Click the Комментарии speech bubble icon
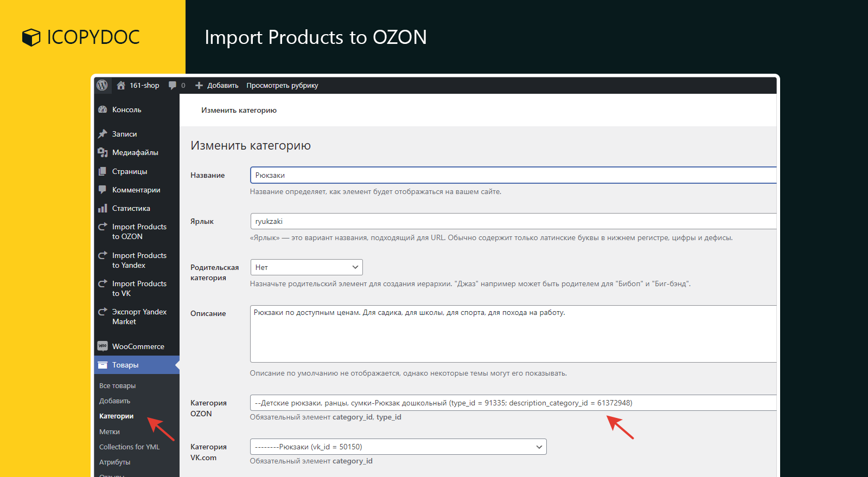 point(103,190)
